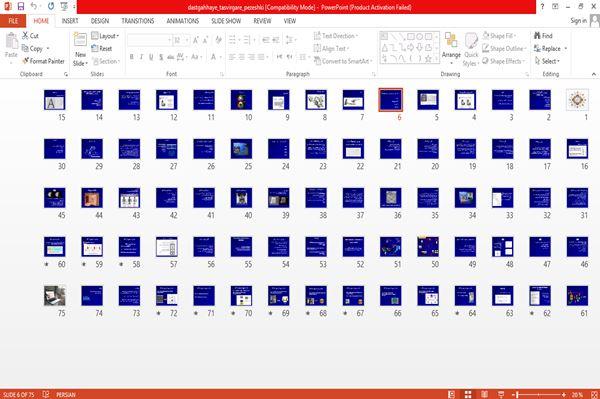Expand the Align Text menu
The height and width of the screenshot is (399, 600).
click(x=331, y=48)
